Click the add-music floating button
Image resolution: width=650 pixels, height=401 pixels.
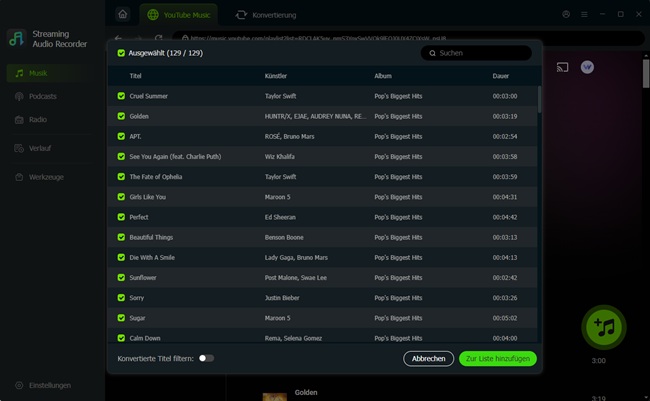pyautogui.click(x=604, y=327)
